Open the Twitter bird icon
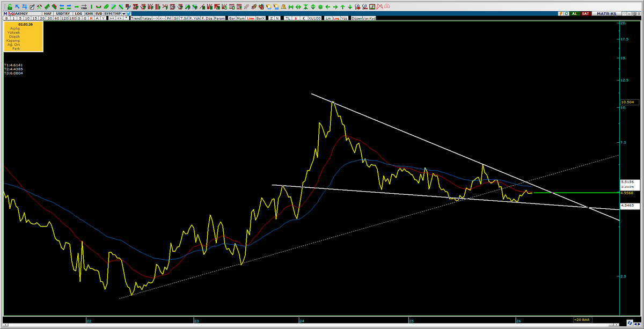Viewport: 644px width, 329px height. (x=129, y=13)
